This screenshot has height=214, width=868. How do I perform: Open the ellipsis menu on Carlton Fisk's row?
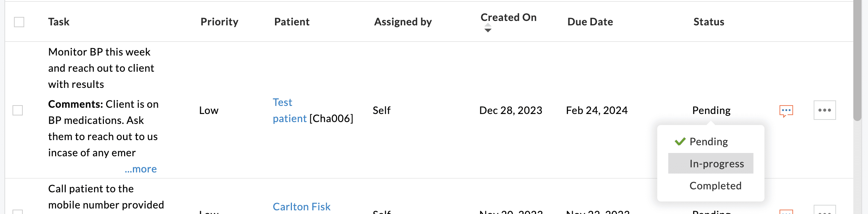[825, 212]
